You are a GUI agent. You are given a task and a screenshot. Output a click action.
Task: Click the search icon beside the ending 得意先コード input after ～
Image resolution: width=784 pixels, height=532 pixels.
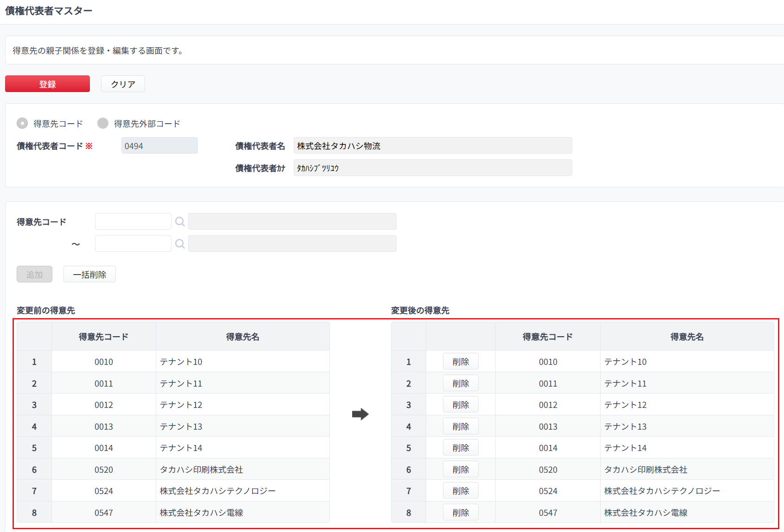180,244
